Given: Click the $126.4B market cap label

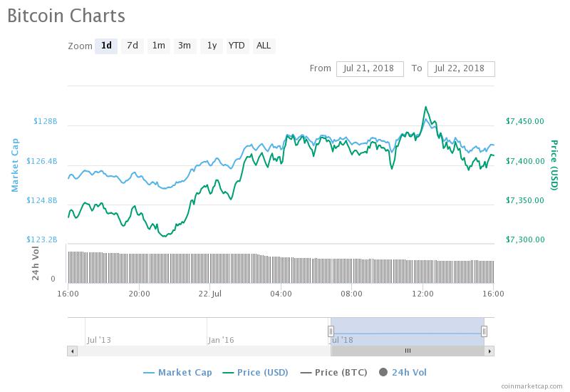Looking at the screenshot, I should tap(42, 161).
